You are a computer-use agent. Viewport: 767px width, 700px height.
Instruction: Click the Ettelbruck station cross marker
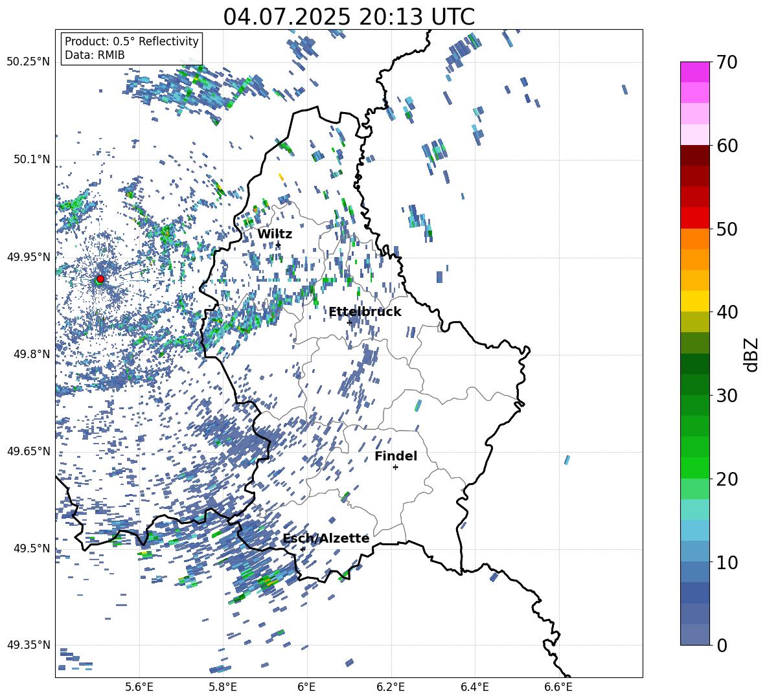coord(349,322)
